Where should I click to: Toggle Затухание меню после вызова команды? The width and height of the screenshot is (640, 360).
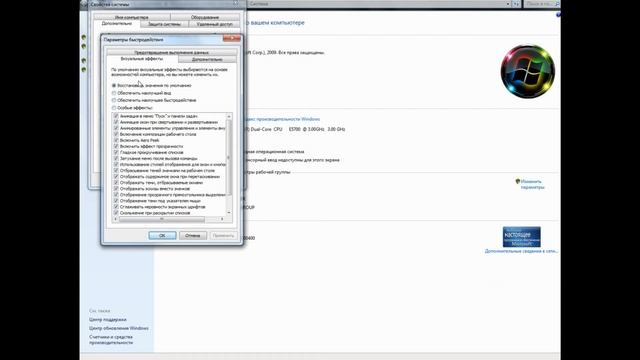click(116, 158)
